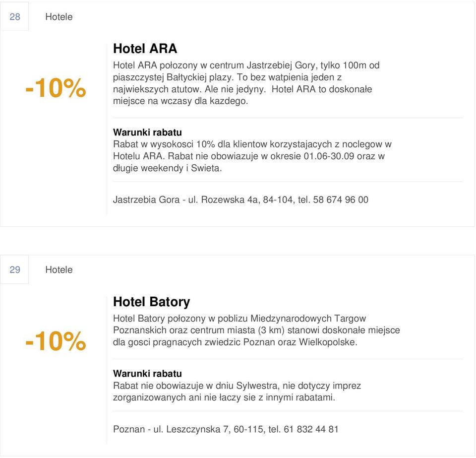Click the Hotel Batory Warunki rabatu heading
The height and width of the screenshot is (458, 476).
(x=147, y=374)
